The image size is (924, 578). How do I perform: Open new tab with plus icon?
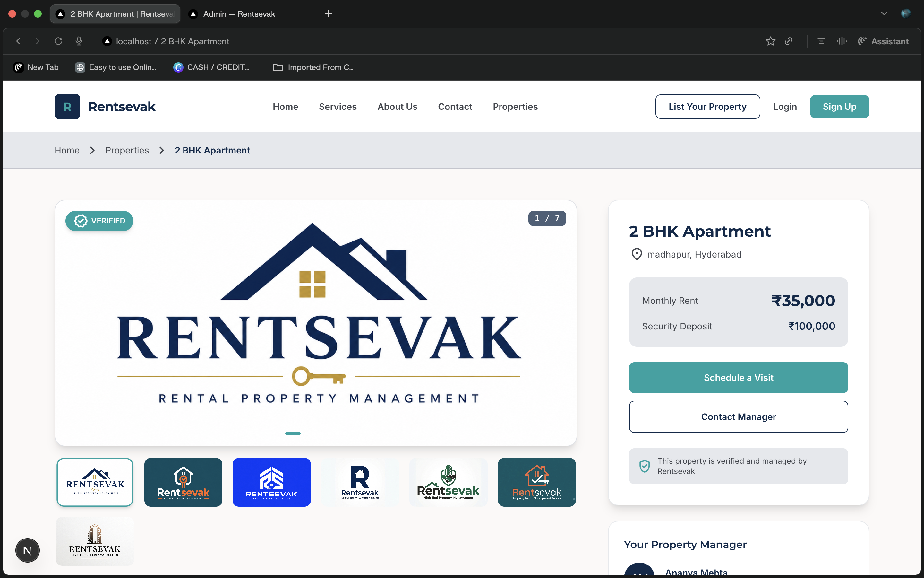click(x=328, y=14)
